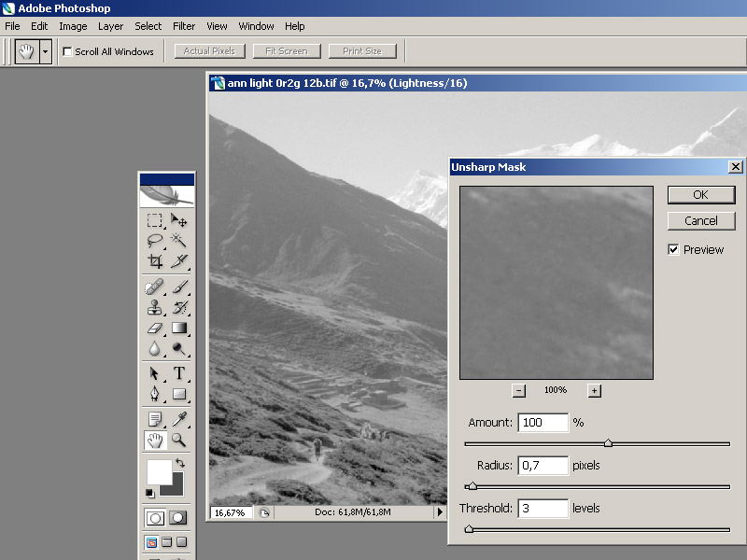Activate the Zoom magnifier tool

[x=179, y=440]
